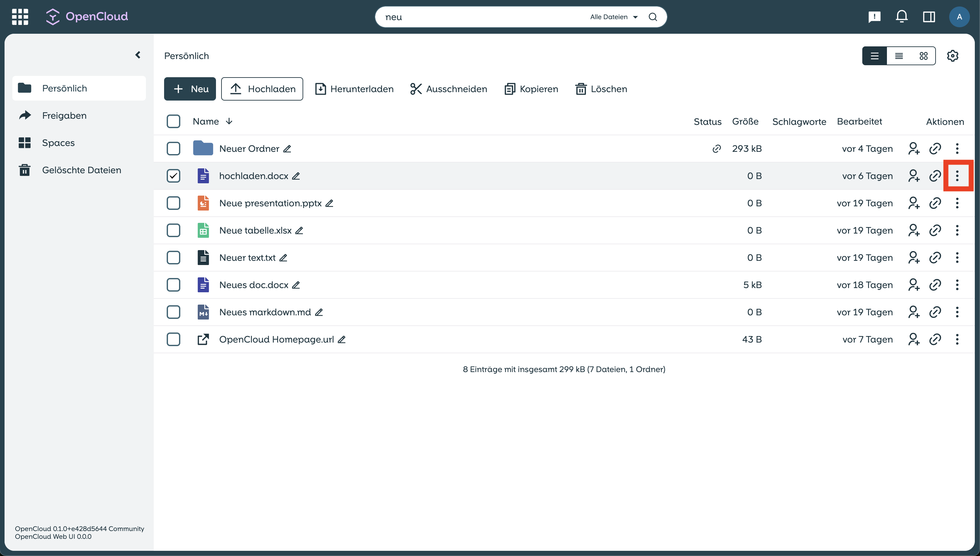Viewport: 980px width, 556px height.
Task: Open more actions for Neue presentation.pptx
Action: point(957,203)
